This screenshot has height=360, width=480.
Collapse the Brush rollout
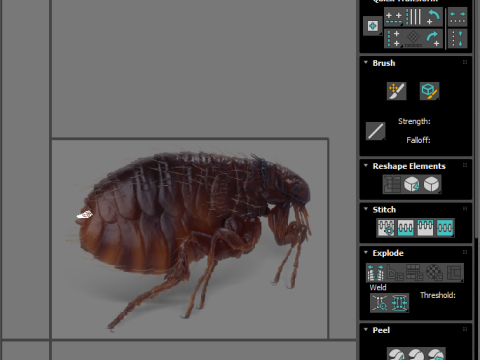pos(366,63)
